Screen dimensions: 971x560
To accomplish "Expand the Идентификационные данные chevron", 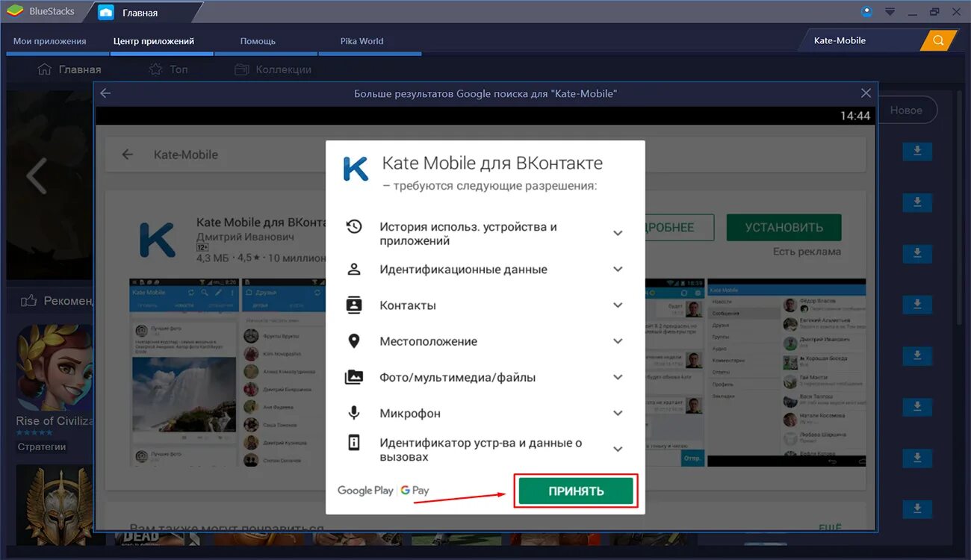I will click(x=618, y=270).
